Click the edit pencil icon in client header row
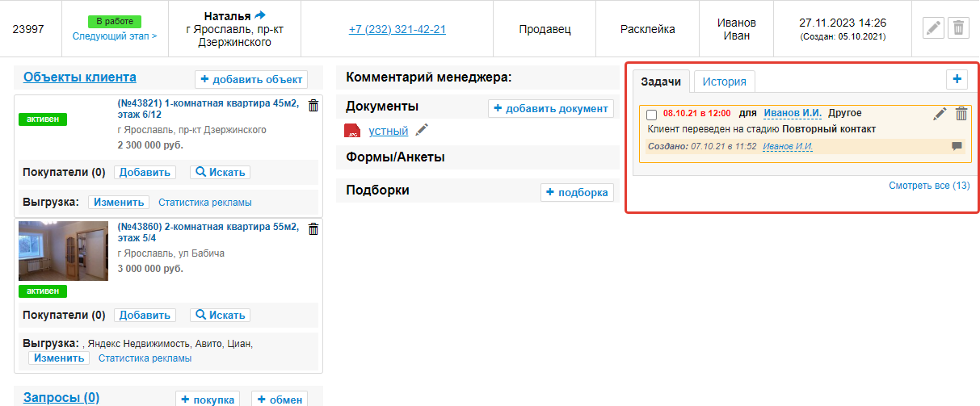 [933, 28]
